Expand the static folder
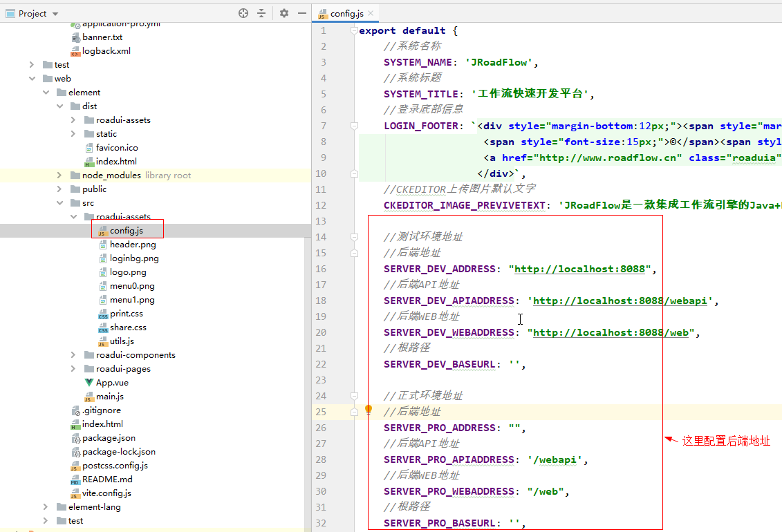The width and height of the screenshot is (782, 532). tap(73, 134)
